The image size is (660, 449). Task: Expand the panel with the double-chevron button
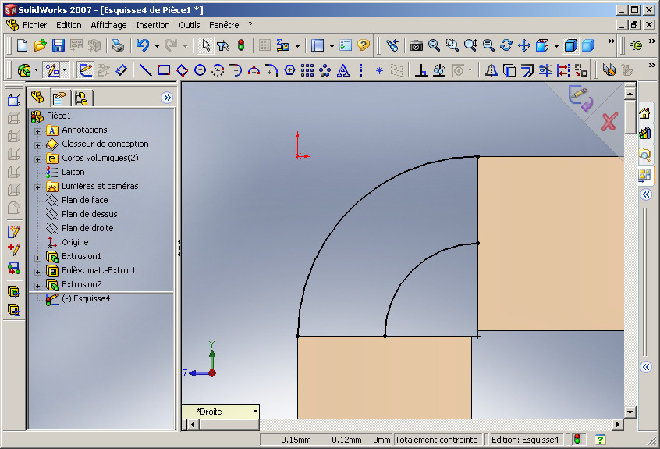[x=167, y=98]
